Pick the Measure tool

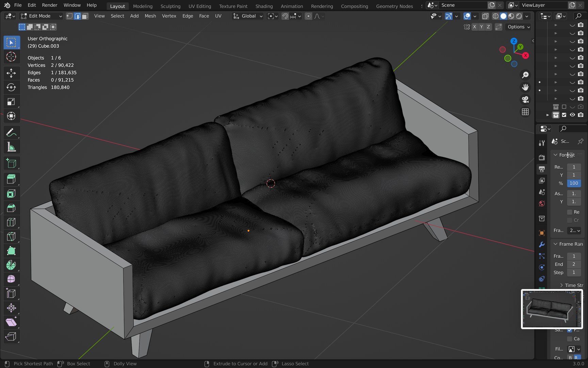[11, 147]
